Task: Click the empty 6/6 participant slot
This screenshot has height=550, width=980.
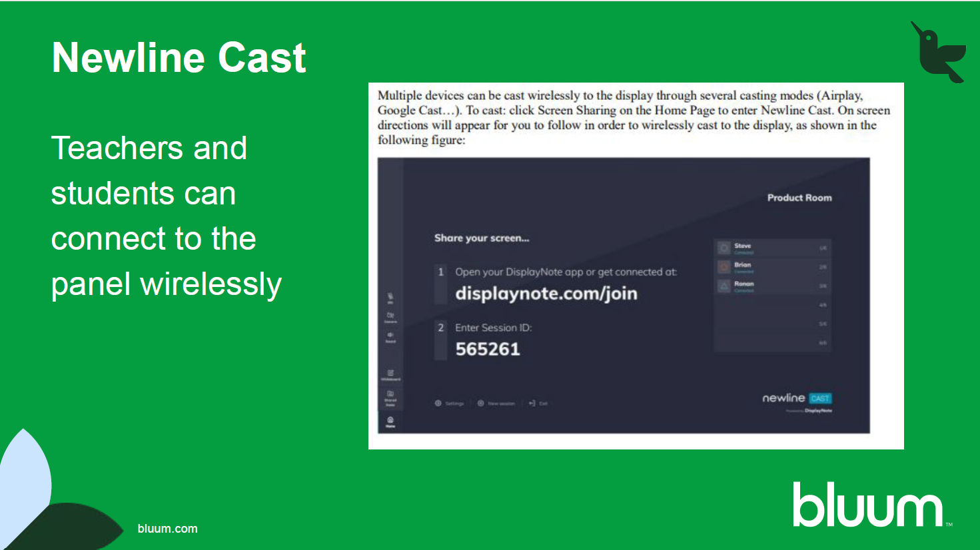Action: (773, 343)
